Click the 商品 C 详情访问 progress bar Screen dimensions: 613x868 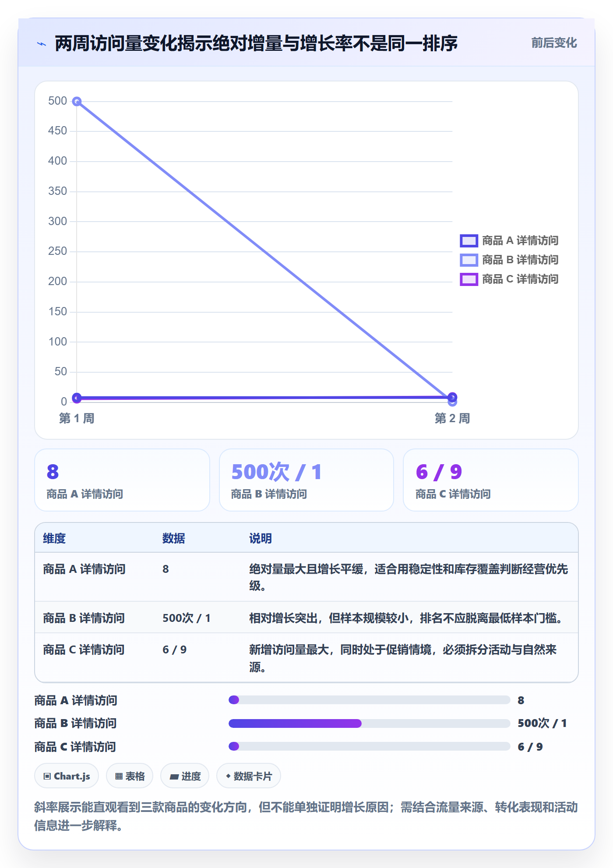coord(370,746)
